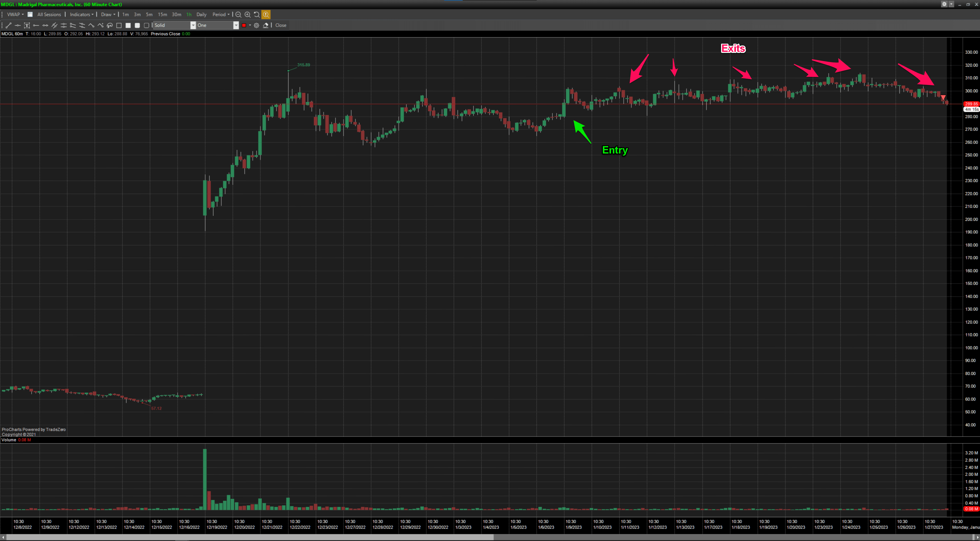The image size is (980, 541).
Task: Select the Fibonacci arc drawing tool
Action: (110, 26)
